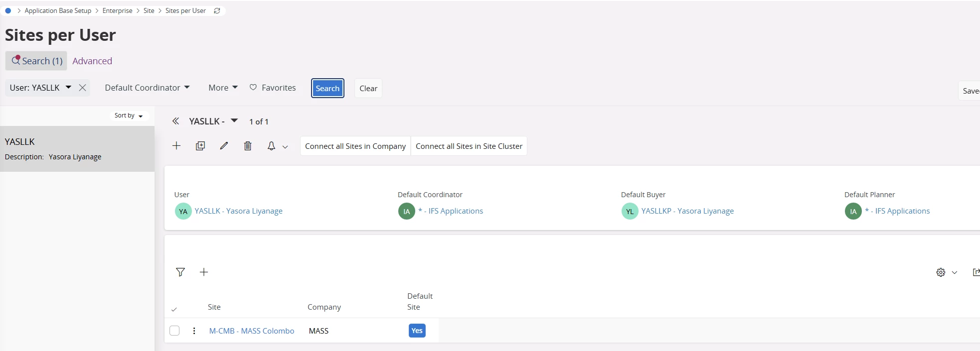Tick the checkbox for the M-CMB row
The height and width of the screenshot is (351, 980).
click(x=174, y=331)
